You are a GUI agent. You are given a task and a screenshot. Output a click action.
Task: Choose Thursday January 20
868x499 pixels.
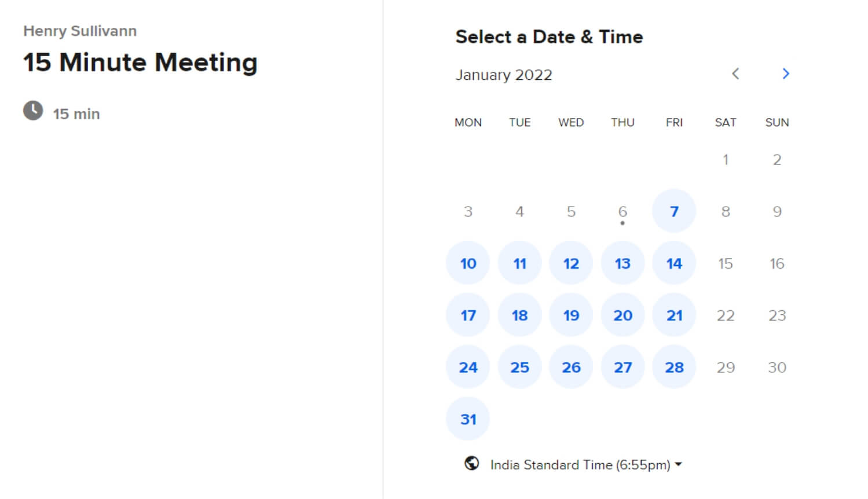pos(622,315)
